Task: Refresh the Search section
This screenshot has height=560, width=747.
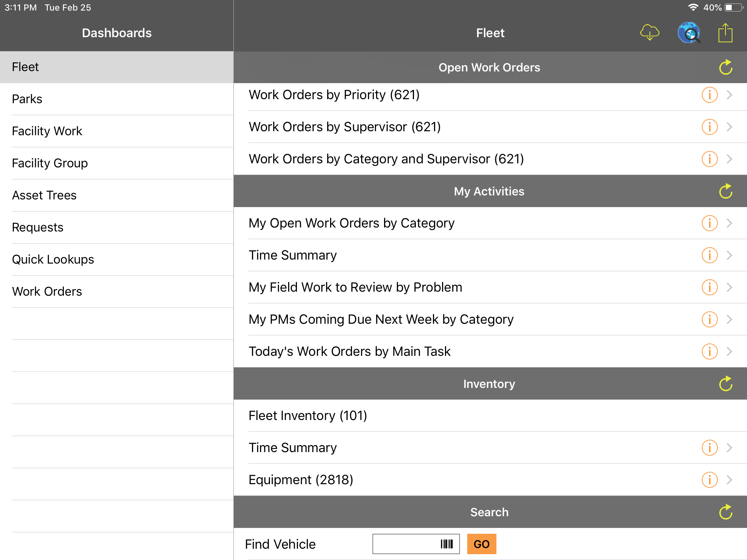Action: click(725, 512)
